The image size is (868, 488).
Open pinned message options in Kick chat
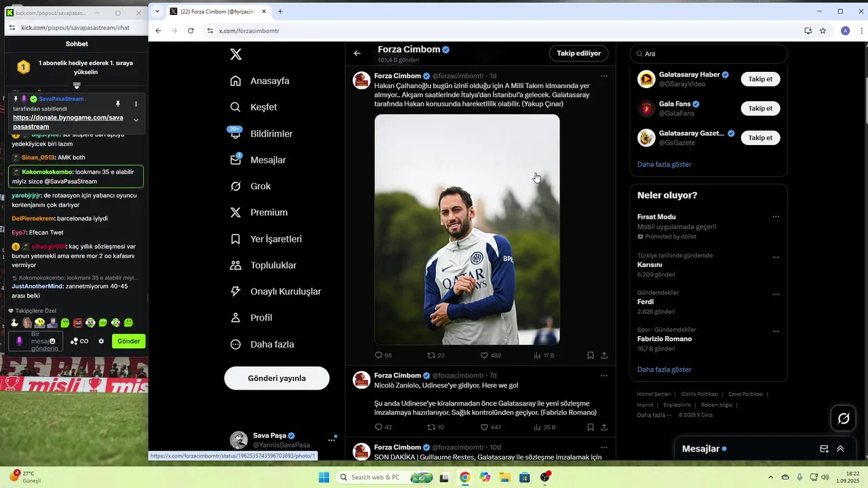pos(136,104)
